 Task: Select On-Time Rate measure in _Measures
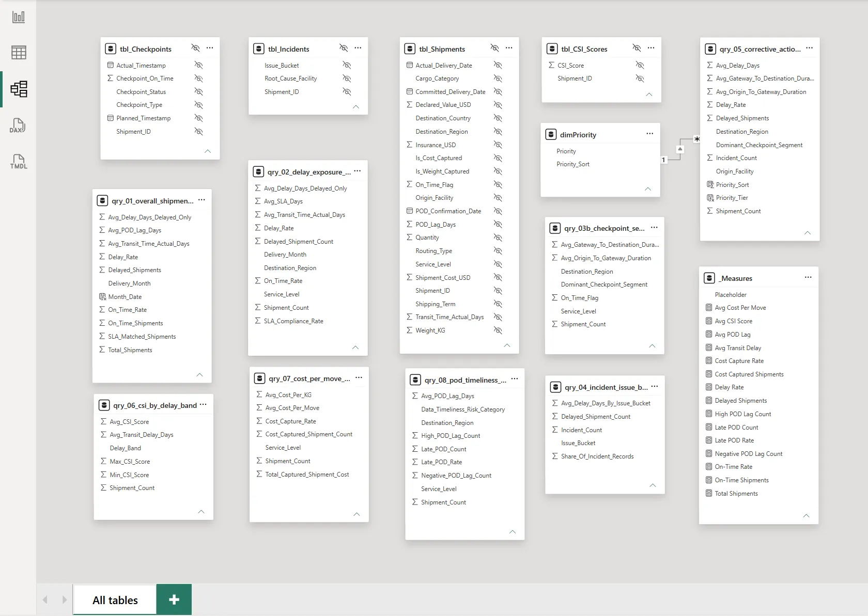pyautogui.click(x=733, y=467)
